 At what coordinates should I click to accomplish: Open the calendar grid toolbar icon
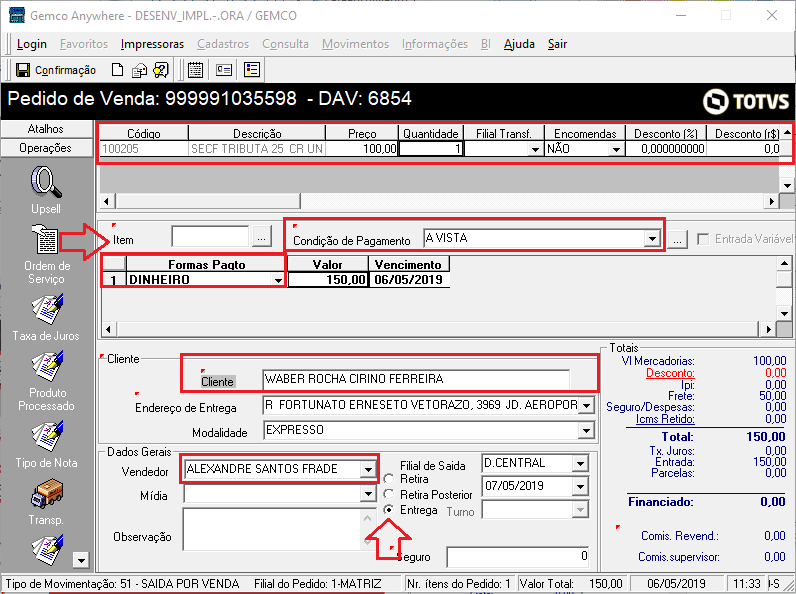[x=195, y=70]
